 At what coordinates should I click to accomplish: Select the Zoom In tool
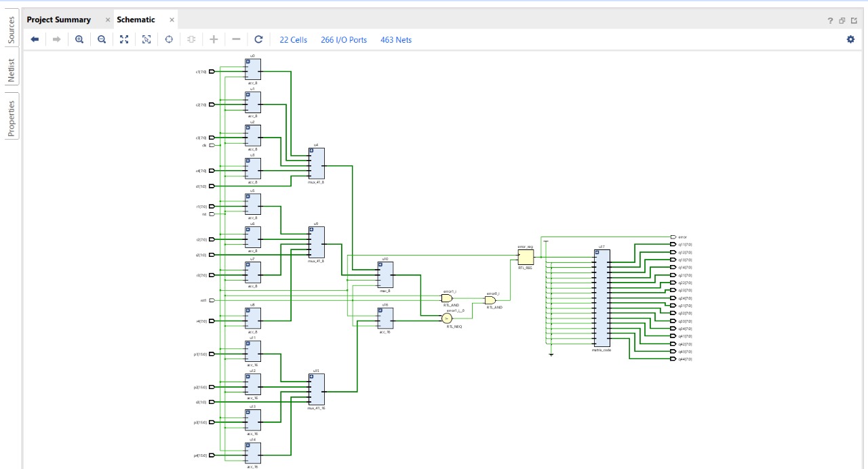pyautogui.click(x=79, y=39)
